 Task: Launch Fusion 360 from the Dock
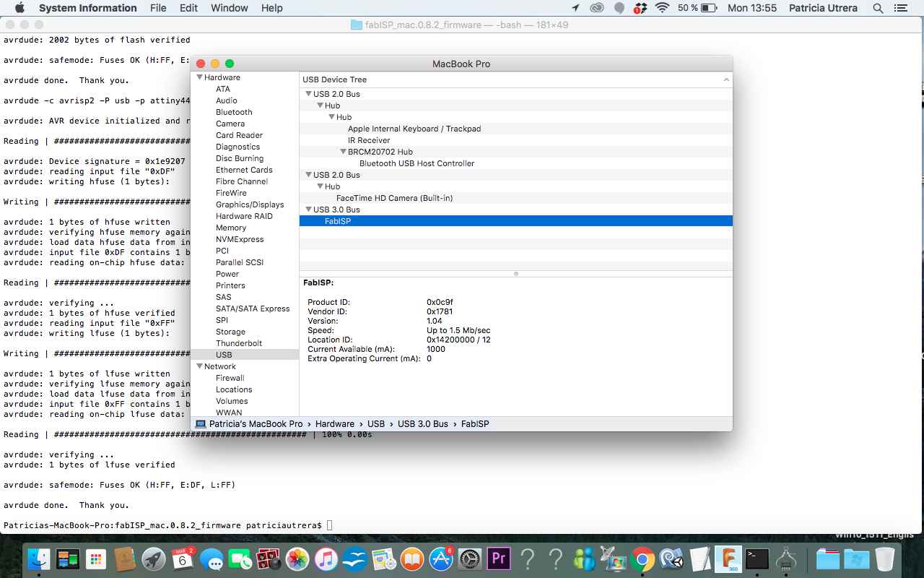(728, 559)
